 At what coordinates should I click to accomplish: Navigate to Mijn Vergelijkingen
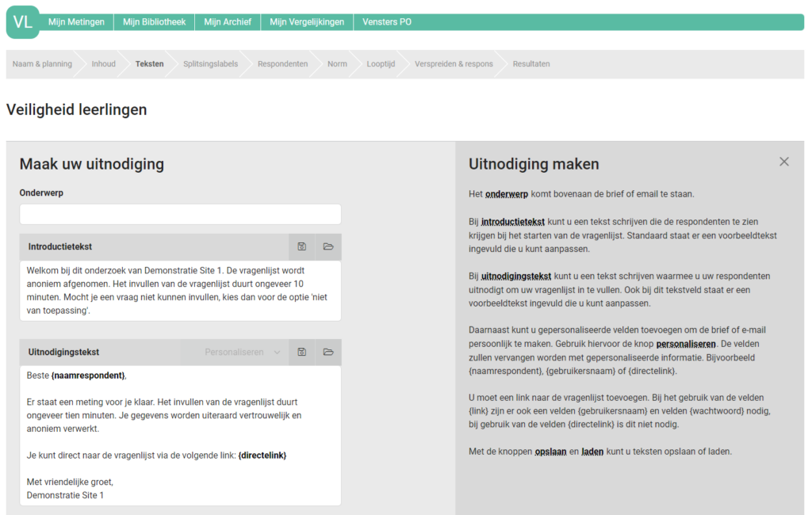pos(307,22)
